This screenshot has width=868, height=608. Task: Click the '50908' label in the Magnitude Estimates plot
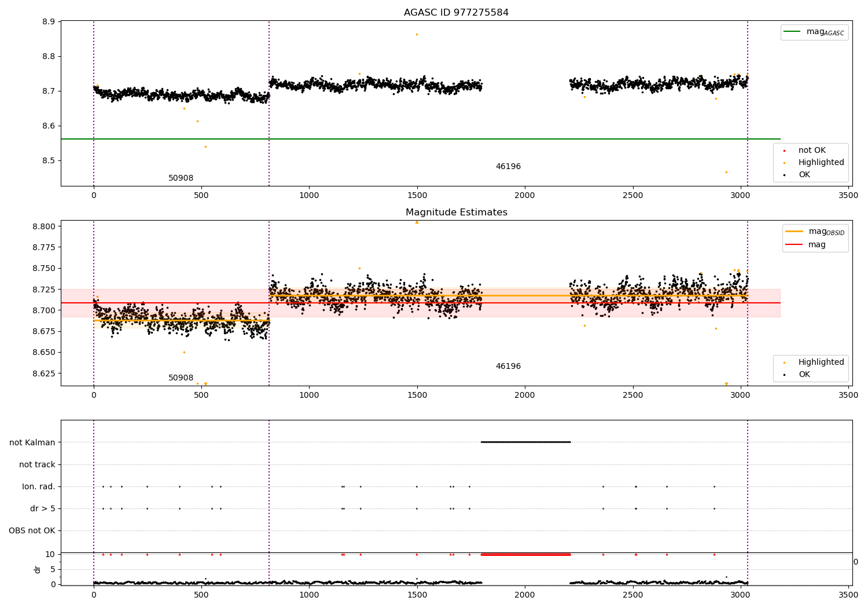point(181,378)
